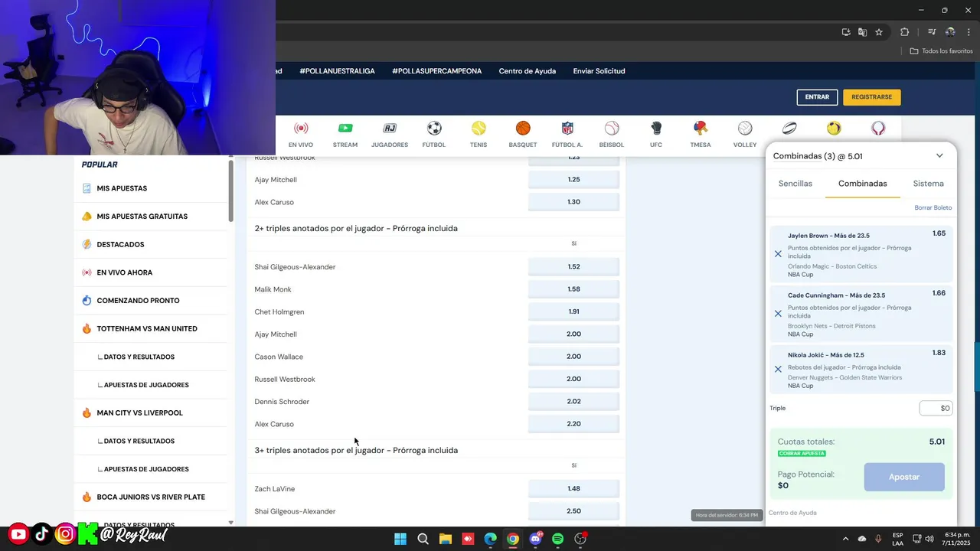Show hidden system tray icons
The height and width of the screenshot is (551, 980).
coord(845,539)
